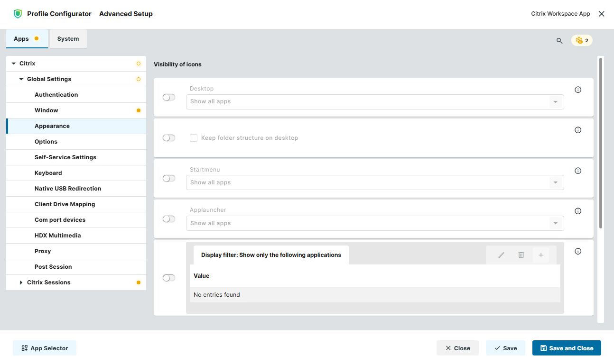Viewport: 614px width, 364px height.
Task: Show info for Keep folder structure setting
Action: (x=578, y=130)
